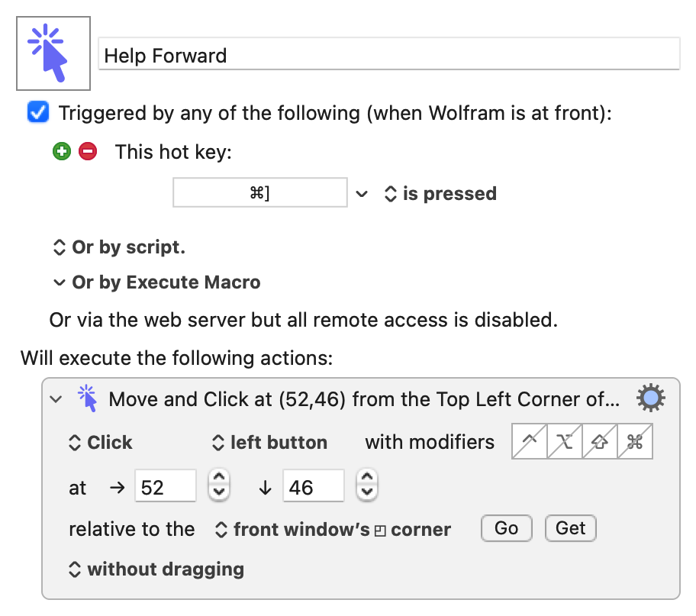Image resolution: width=696 pixels, height=616 pixels.
Task: Click the red remove trigger button
Action: [x=88, y=152]
